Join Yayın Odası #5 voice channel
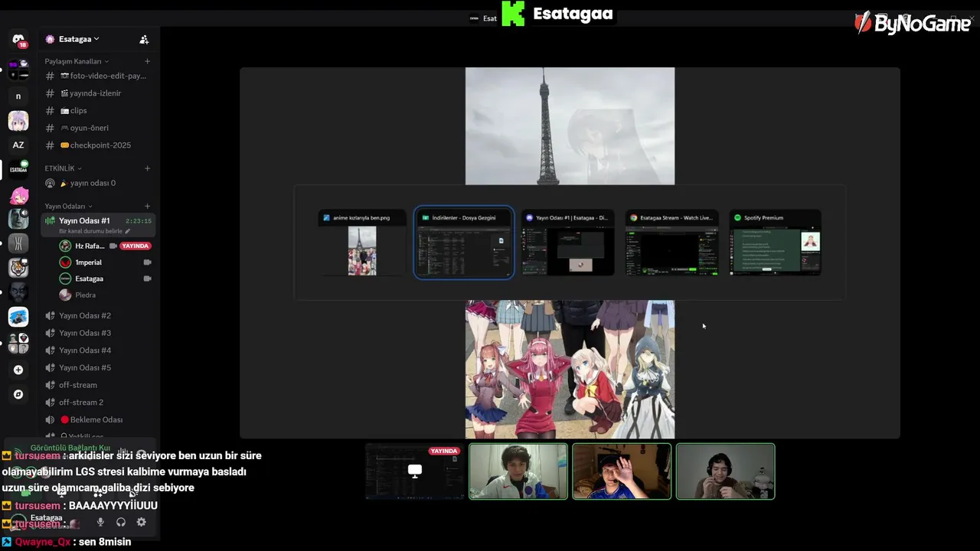The image size is (980, 551). tap(99, 367)
